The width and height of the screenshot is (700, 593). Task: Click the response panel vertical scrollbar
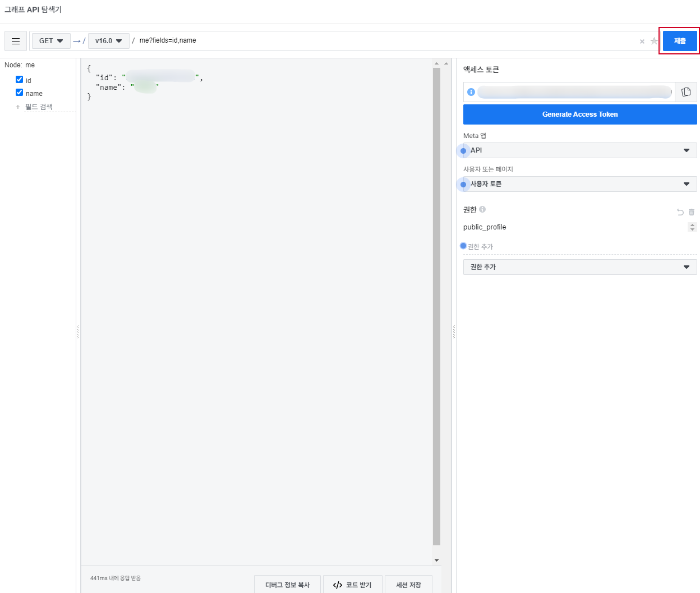pyautogui.click(x=437, y=306)
